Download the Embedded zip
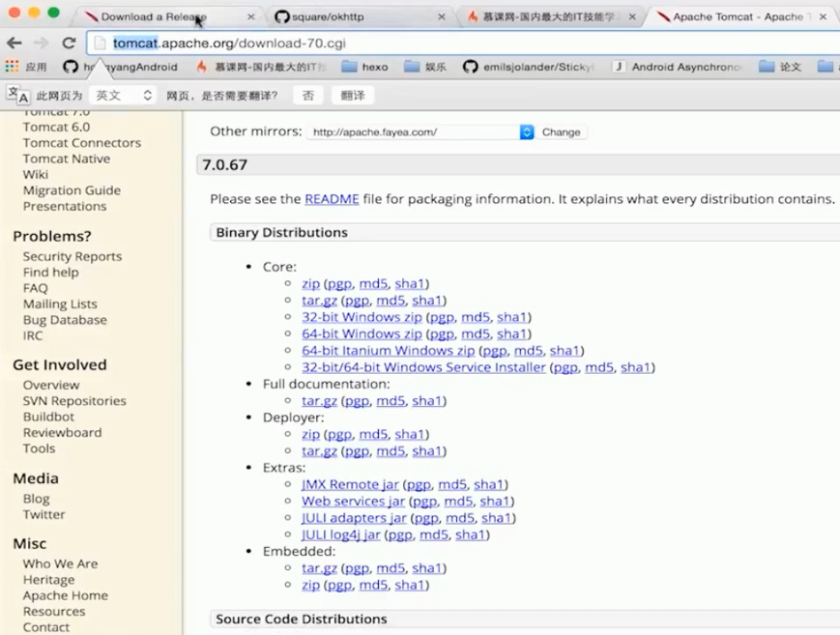 click(310, 585)
